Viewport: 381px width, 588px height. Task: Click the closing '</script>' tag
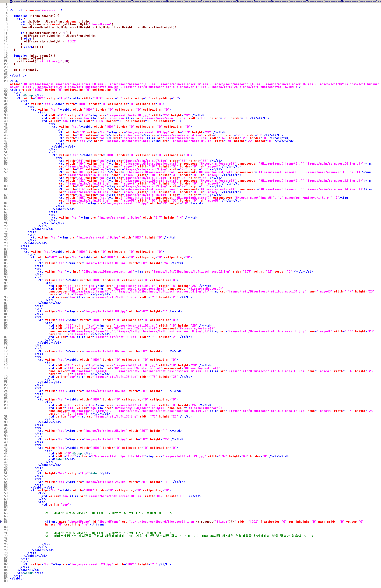pos(18,76)
